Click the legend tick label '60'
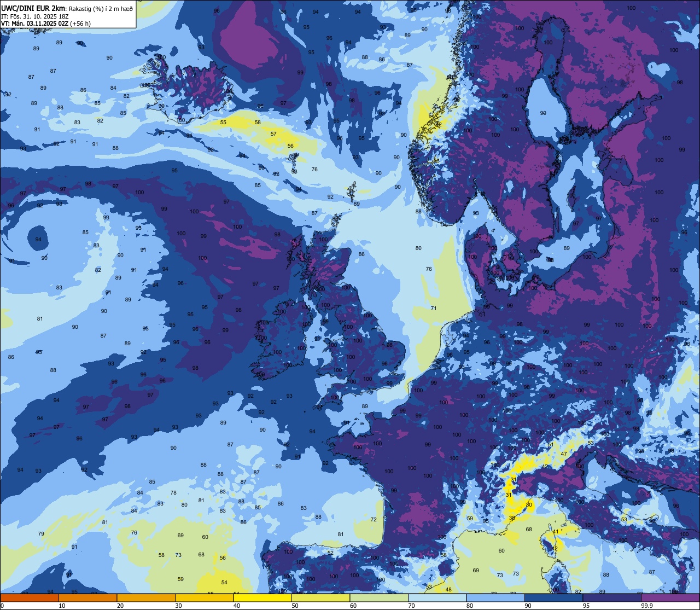Viewport: 700px width, 610px height. click(x=353, y=606)
